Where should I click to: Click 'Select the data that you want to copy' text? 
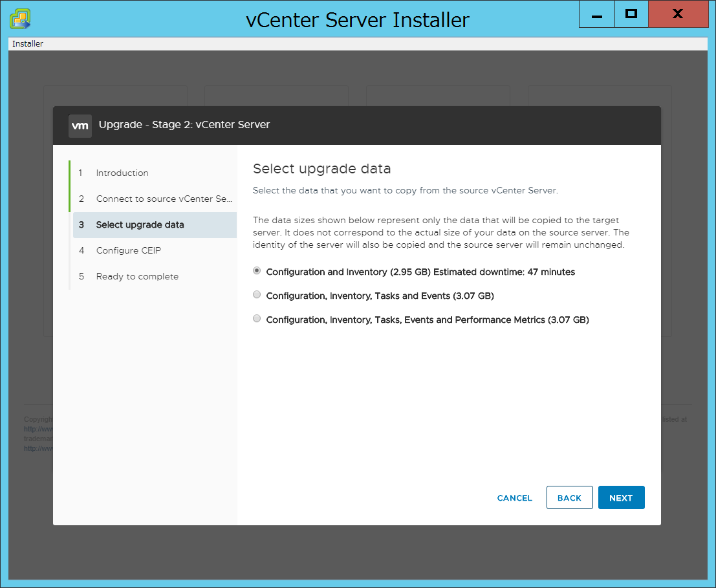coord(406,190)
